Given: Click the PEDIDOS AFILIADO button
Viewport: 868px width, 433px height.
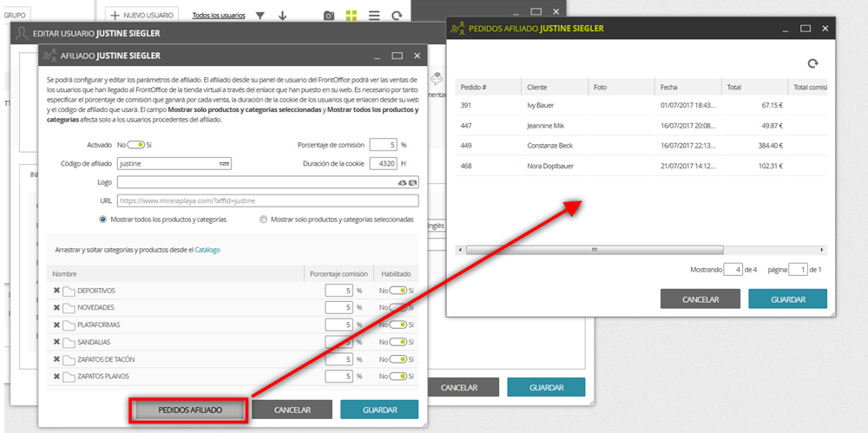Looking at the screenshot, I should click(x=190, y=410).
